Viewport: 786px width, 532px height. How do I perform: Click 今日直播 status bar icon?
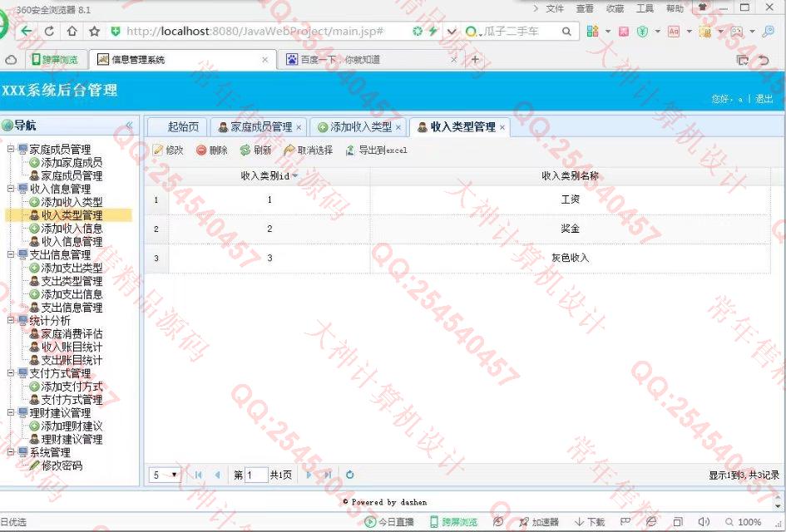click(389, 522)
